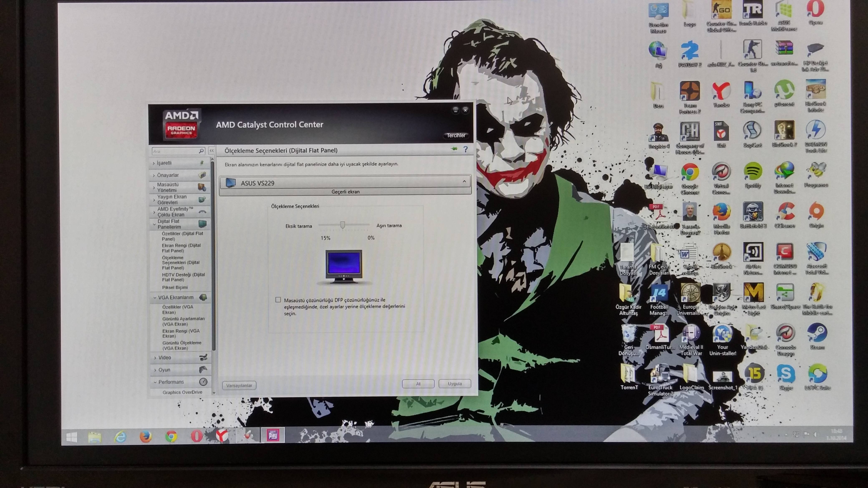Click the green pin bookmark icon
This screenshot has width=868, height=488.
(454, 149)
